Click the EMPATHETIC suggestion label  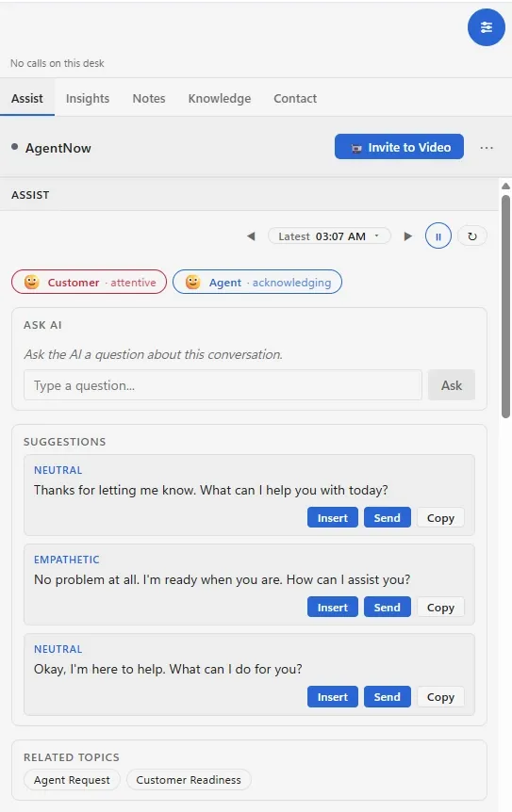[66, 560]
